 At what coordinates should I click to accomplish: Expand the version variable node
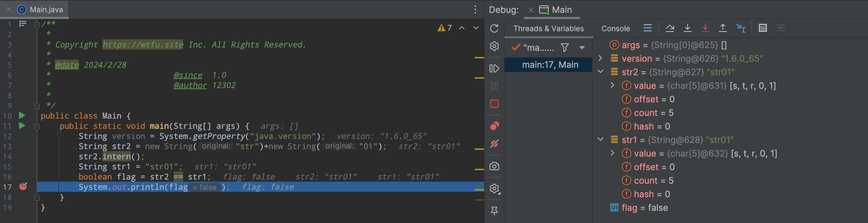(600, 58)
